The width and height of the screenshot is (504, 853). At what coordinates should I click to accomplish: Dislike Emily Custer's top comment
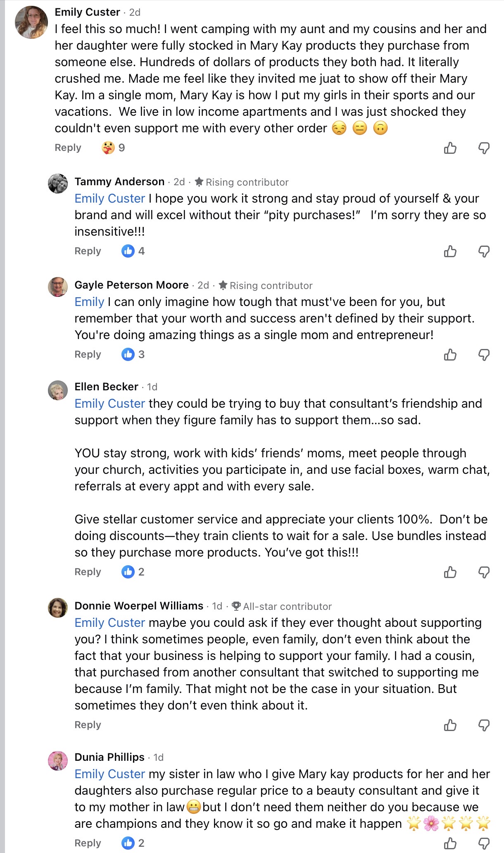pos(484,148)
